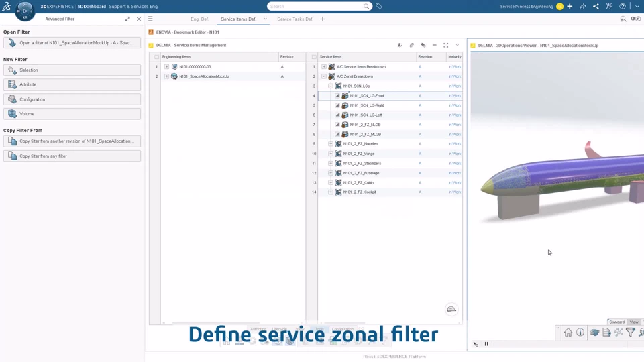
Task: Select the Standard toolbar tab
Action: click(616, 322)
